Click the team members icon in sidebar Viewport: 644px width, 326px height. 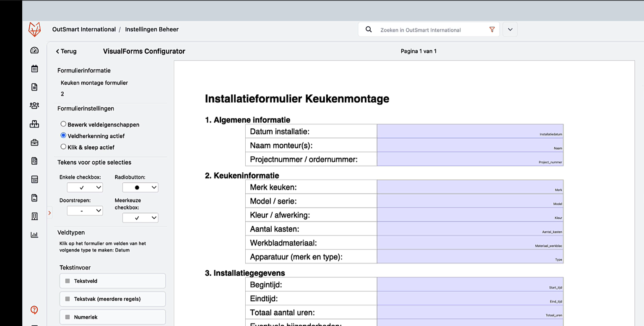click(x=34, y=105)
